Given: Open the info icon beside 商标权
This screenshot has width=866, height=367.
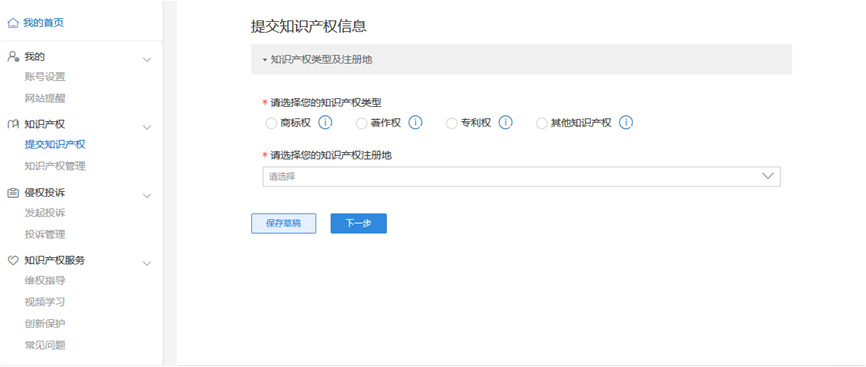Looking at the screenshot, I should pyautogui.click(x=325, y=122).
